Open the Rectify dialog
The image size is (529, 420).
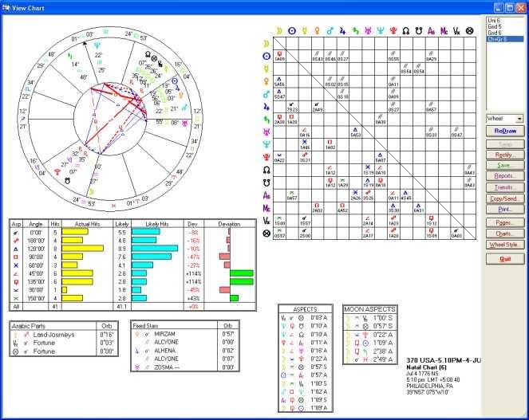[505, 155]
